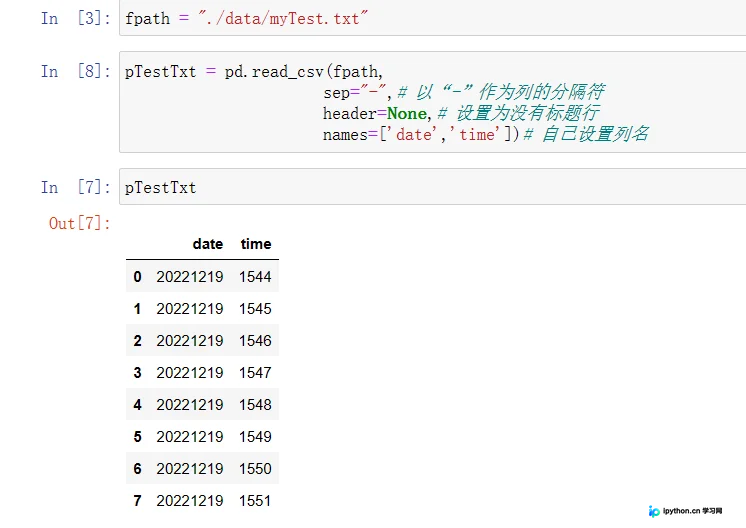Image resolution: width=746 pixels, height=528 pixels.
Task: Click the time value 1550
Action: point(255,469)
